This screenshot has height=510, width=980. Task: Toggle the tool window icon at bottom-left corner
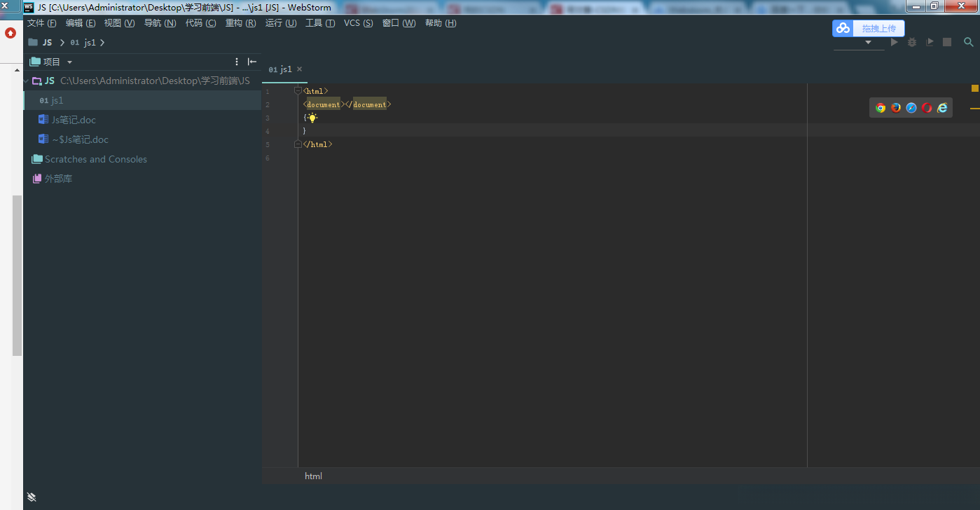[32, 497]
